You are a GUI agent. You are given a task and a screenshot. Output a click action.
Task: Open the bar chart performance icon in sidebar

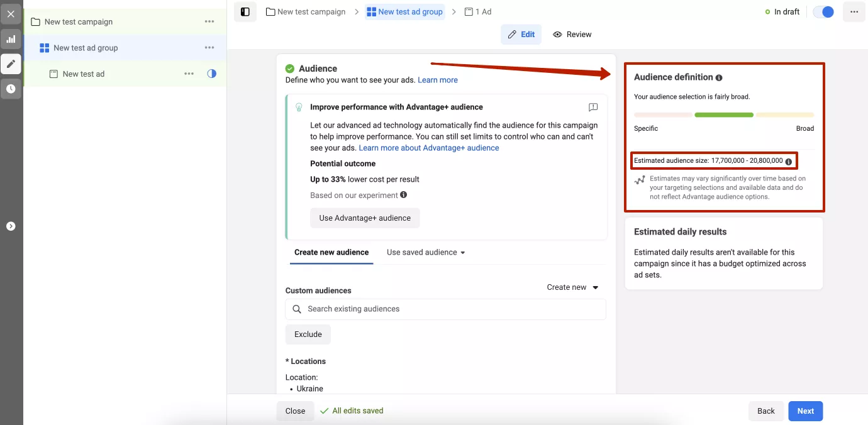click(11, 39)
